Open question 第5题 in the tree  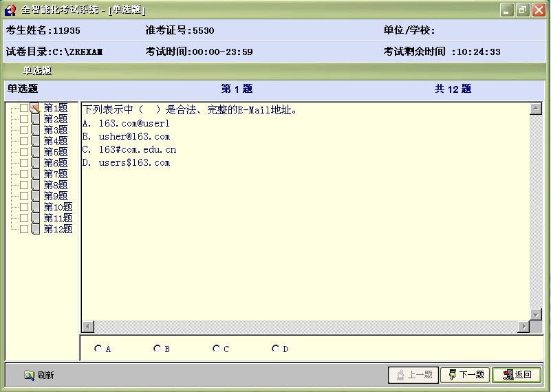(x=56, y=152)
